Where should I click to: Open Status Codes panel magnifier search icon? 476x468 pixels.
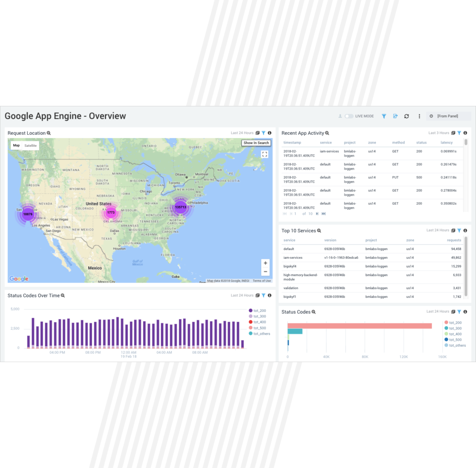coord(314,312)
